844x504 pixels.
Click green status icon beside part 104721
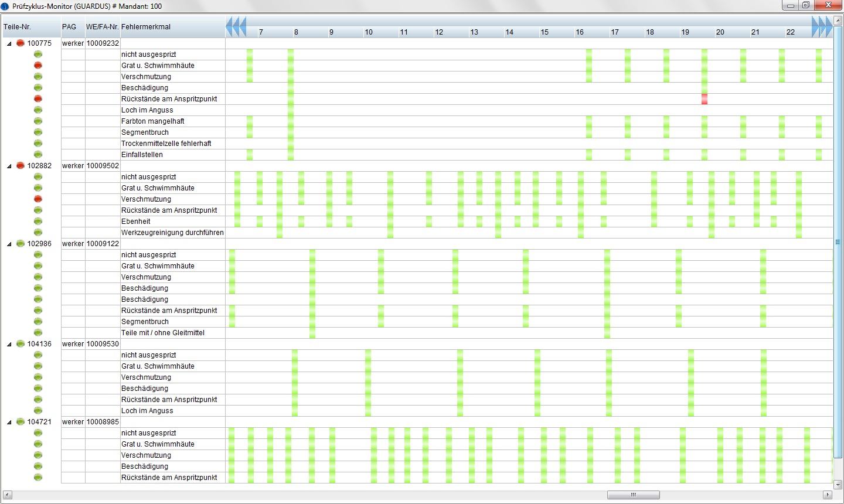click(x=21, y=422)
